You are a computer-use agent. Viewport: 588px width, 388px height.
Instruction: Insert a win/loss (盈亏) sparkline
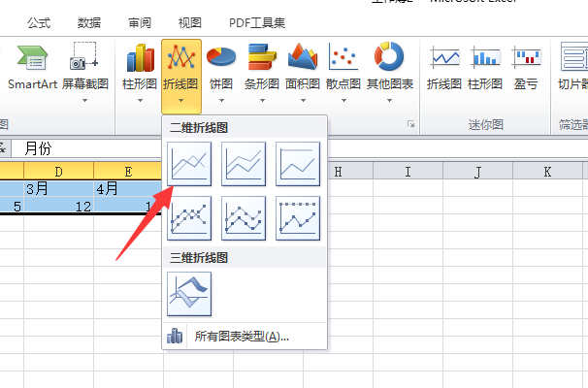pyautogui.click(x=526, y=68)
